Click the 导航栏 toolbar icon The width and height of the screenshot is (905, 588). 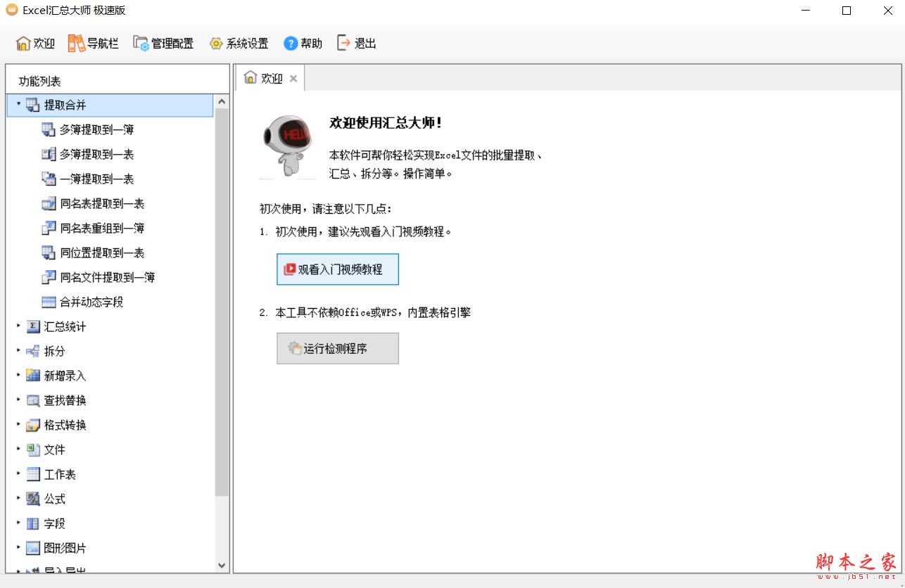(x=76, y=44)
